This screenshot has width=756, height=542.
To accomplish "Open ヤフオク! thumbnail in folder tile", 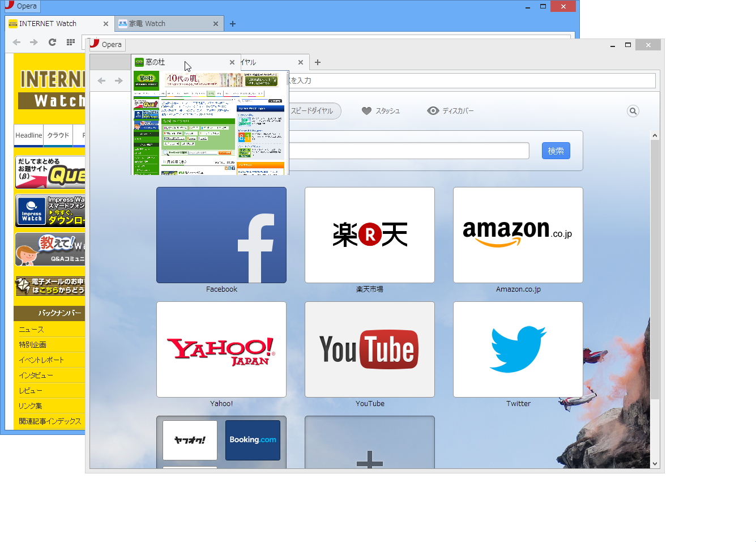I will [x=190, y=440].
